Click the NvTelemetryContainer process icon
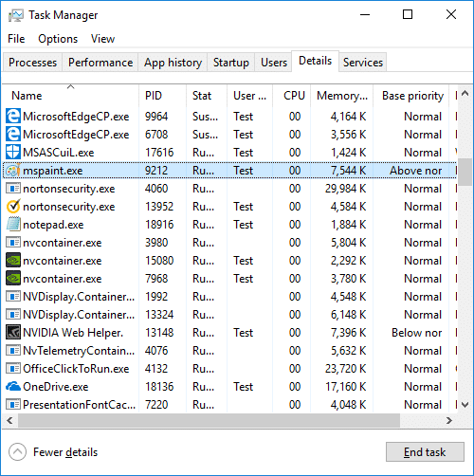 point(13,351)
